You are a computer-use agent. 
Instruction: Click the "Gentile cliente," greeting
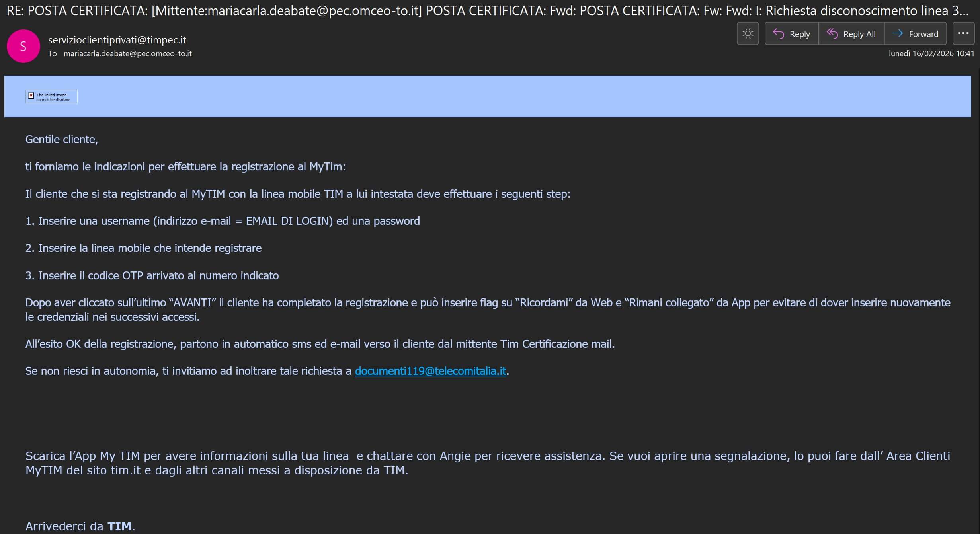click(x=62, y=139)
